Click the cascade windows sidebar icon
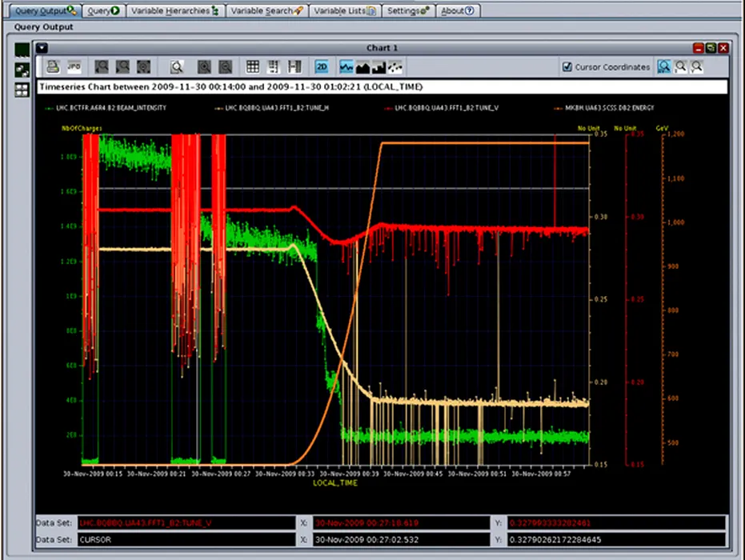Screen dimensions: 745x560 (22, 70)
